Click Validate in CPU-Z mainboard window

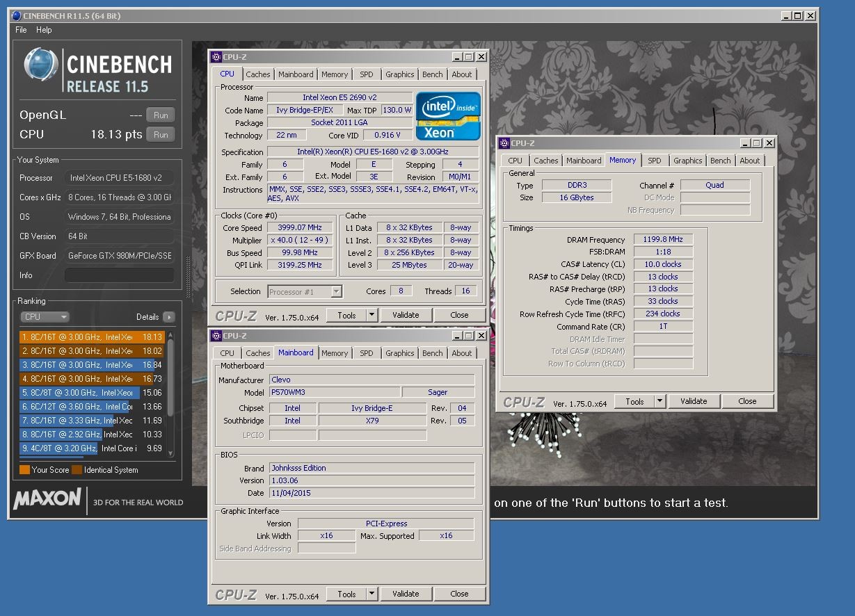[x=406, y=594]
